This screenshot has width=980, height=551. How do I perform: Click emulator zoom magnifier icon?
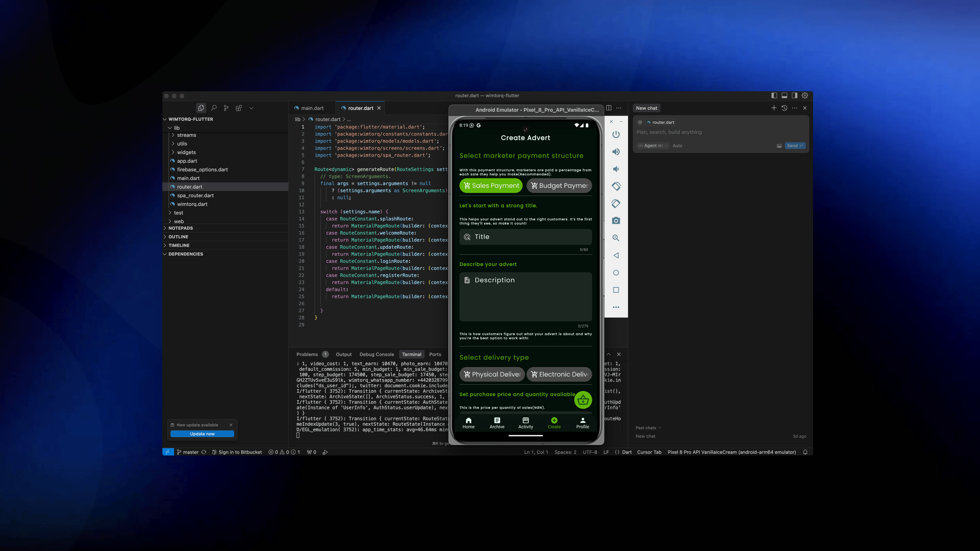coord(616,238)
